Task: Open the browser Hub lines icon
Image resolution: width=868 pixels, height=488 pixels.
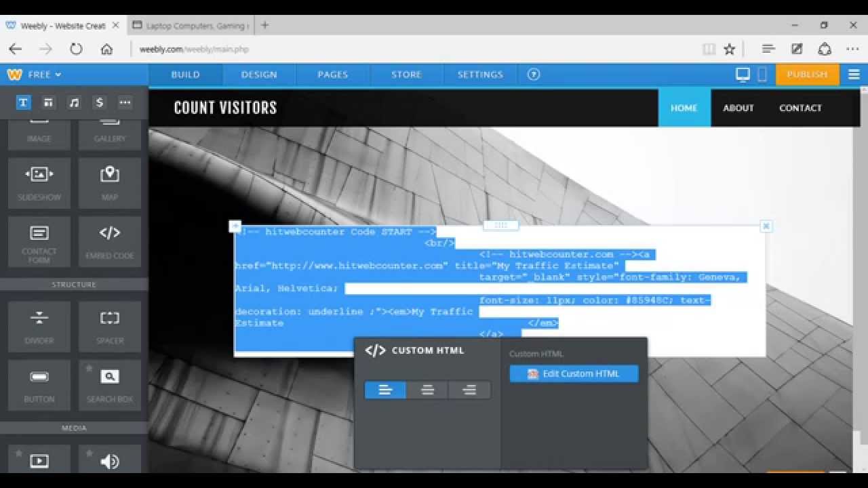Action: point(768,49)
